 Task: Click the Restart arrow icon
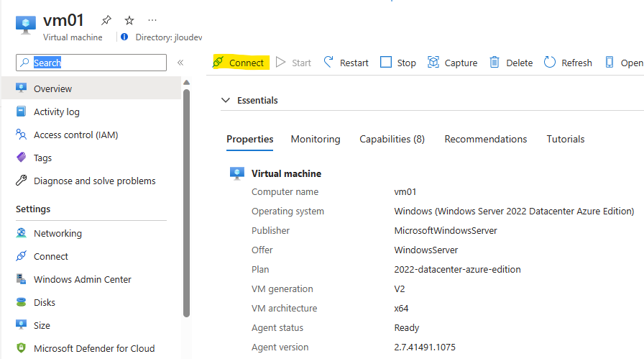click(x=328, y=62)
